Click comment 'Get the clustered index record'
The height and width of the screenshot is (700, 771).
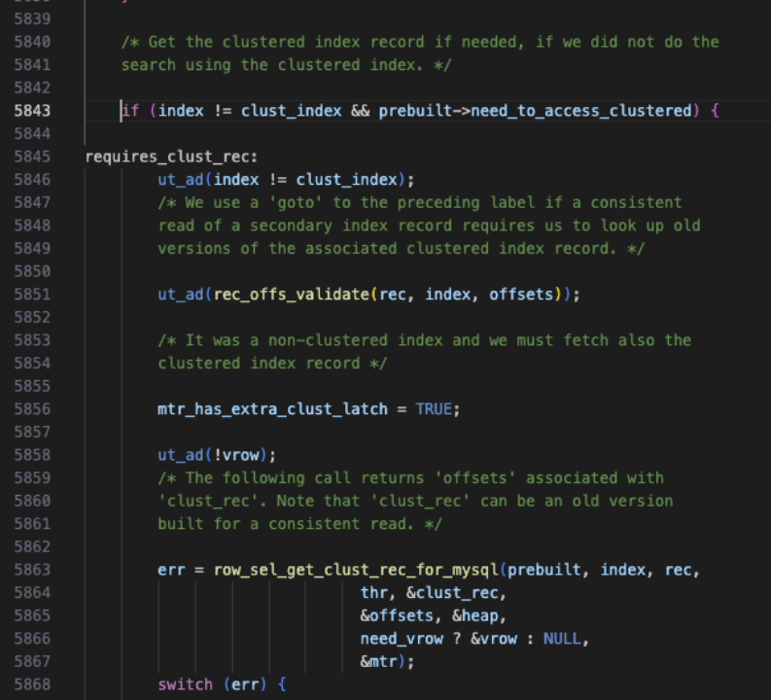420,42
